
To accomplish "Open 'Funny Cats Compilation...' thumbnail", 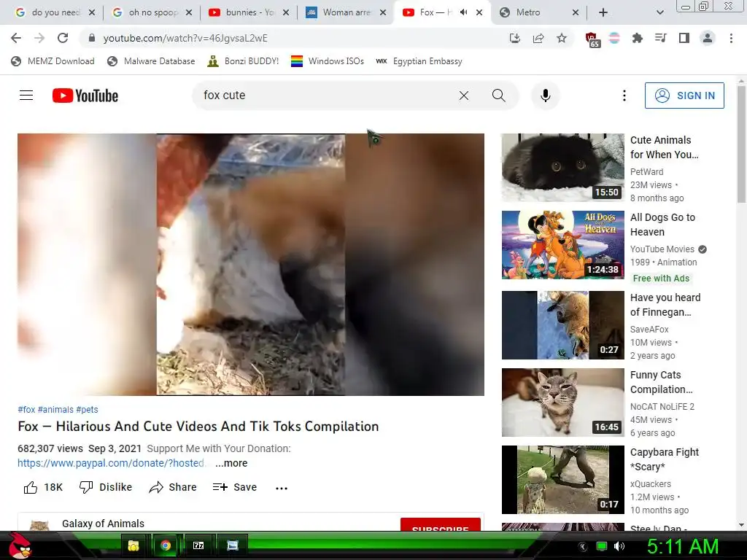I will click(562, 402).
